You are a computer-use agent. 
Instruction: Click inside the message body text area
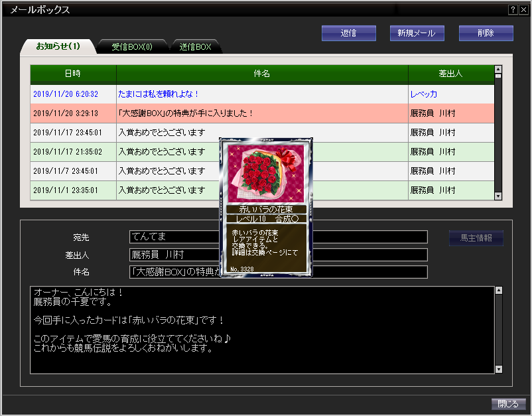tap(262, 330)
